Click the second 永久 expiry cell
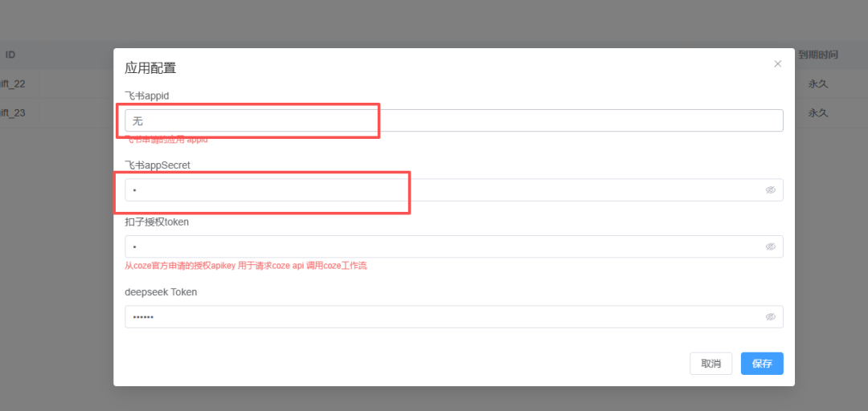Image resolution: width=868 pixels, height=411 pixels. [x=818, y=113]
